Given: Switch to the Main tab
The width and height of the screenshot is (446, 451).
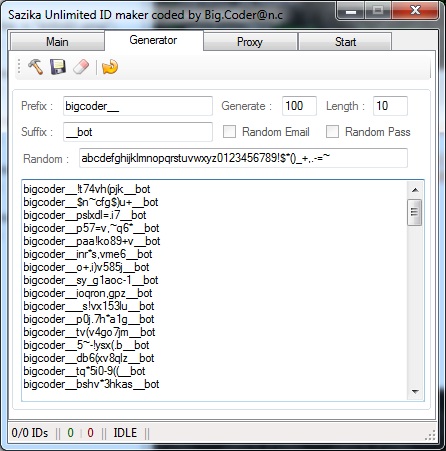Looking at the screenshot, I should click(x=57, y=42).
